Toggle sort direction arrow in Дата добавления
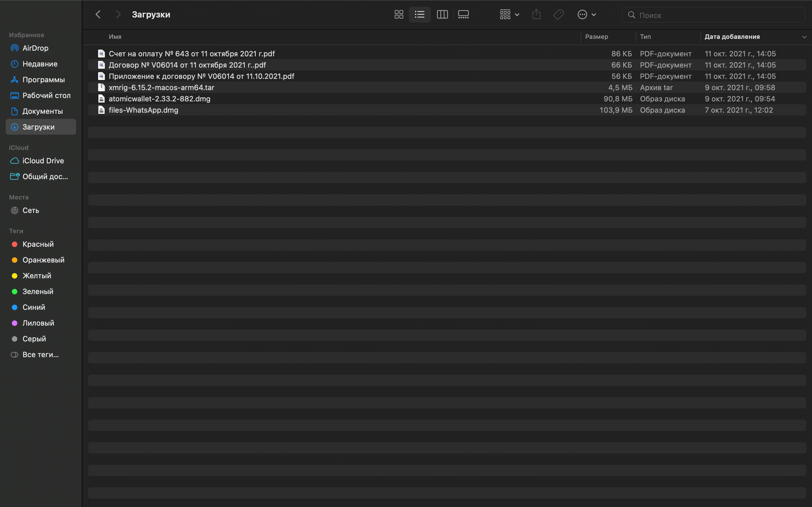The height and width of the screenshot is (507, 812). click(804, 37)
